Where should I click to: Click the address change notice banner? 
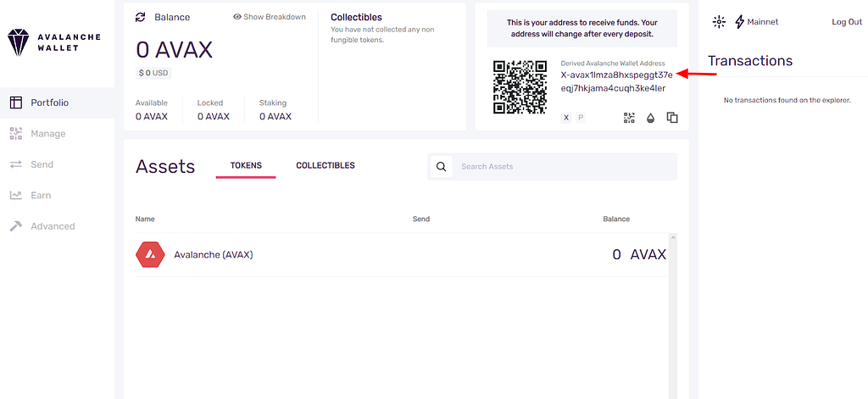point(581,28)
